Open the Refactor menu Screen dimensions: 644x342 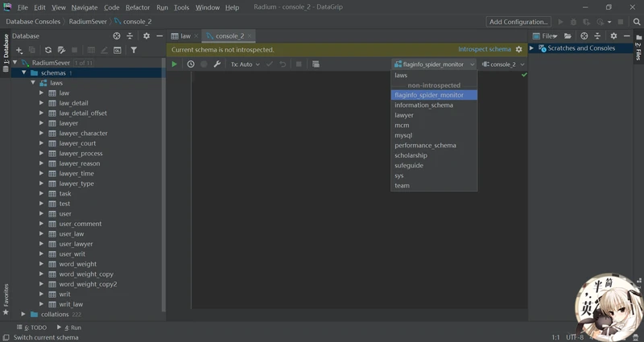(138, 7)
